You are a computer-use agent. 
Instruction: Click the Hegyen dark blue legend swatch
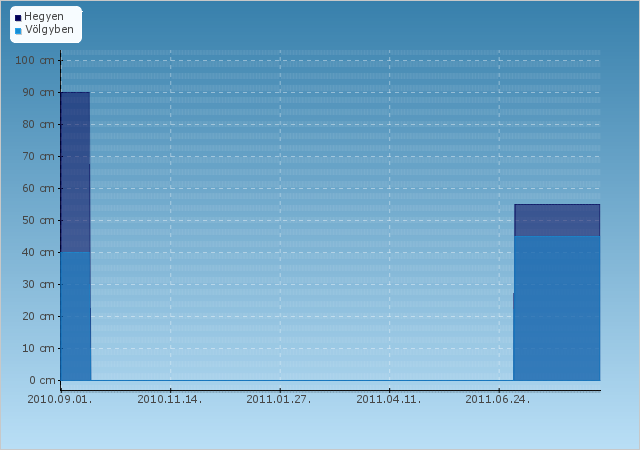18,18
